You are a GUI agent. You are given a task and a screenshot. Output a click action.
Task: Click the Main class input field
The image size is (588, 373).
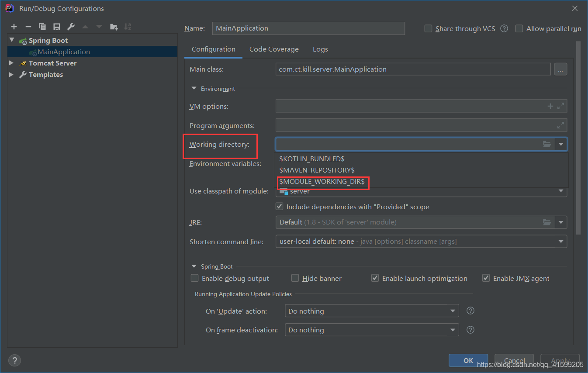[x=413, y=69]
